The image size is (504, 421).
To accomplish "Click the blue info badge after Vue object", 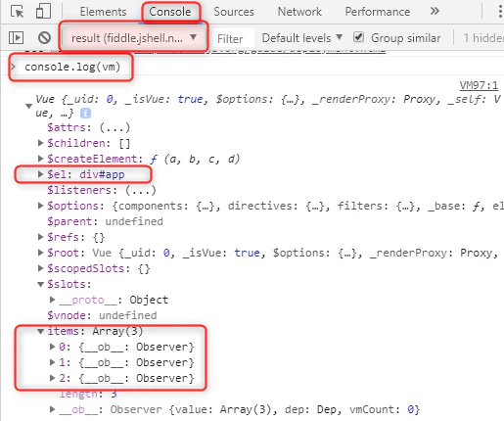I will pyautogui.click(x=85, y=114).
